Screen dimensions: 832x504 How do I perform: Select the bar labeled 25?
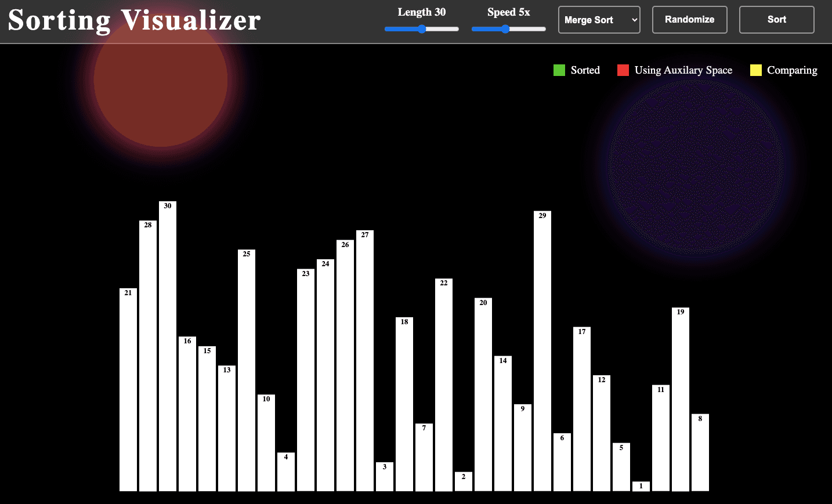(x=247, y=371)
